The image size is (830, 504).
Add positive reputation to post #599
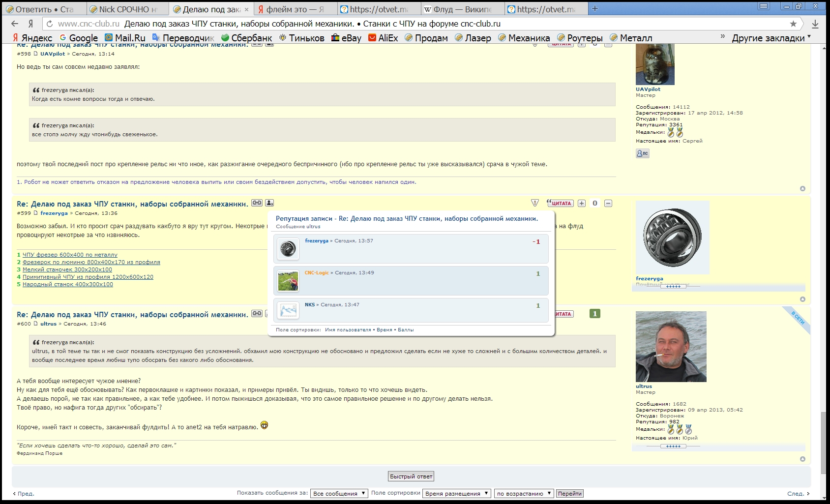pyautogui.click(x=582, y=203)
